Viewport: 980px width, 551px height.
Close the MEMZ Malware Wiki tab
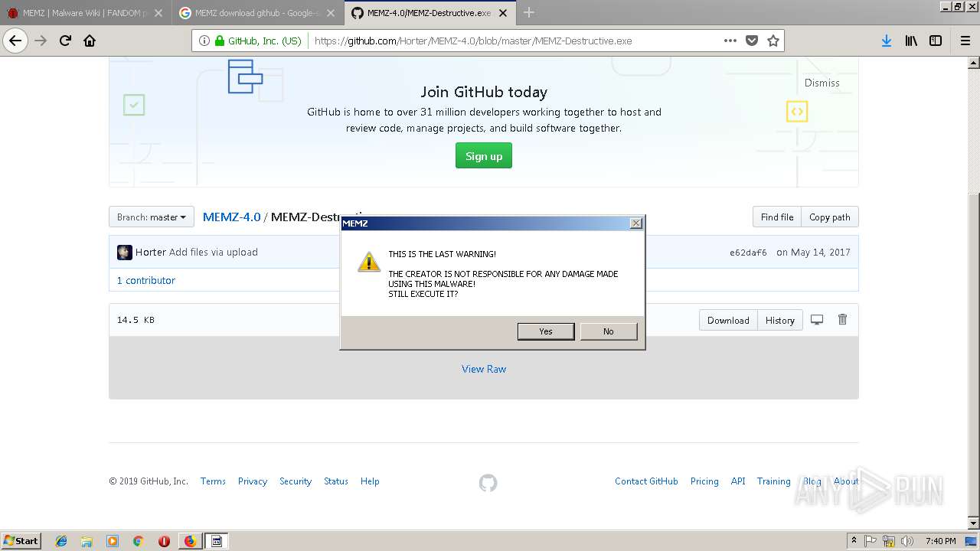pyautogui.click(x=159, y=13)
